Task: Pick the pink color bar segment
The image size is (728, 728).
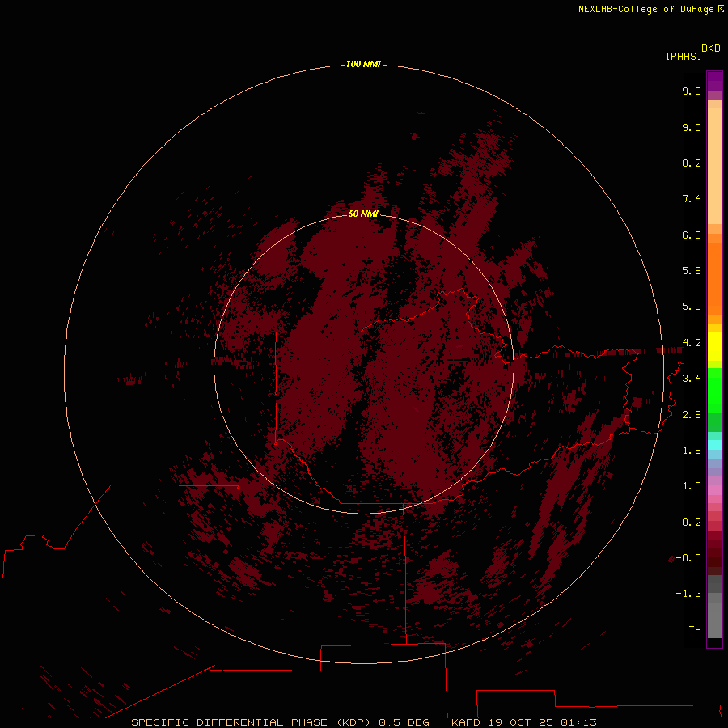Action: point(714,490)
